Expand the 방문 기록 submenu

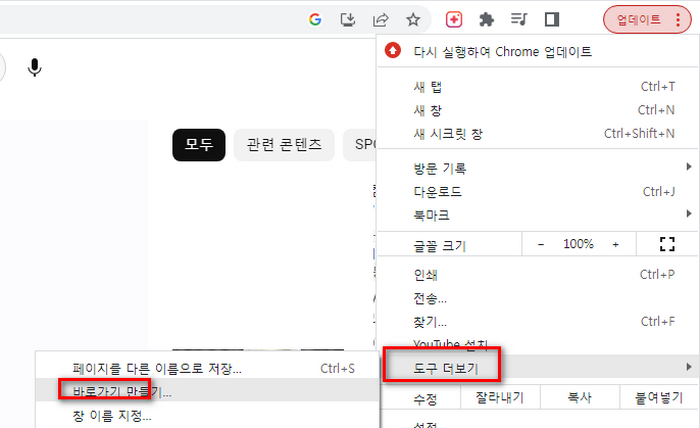538,168
